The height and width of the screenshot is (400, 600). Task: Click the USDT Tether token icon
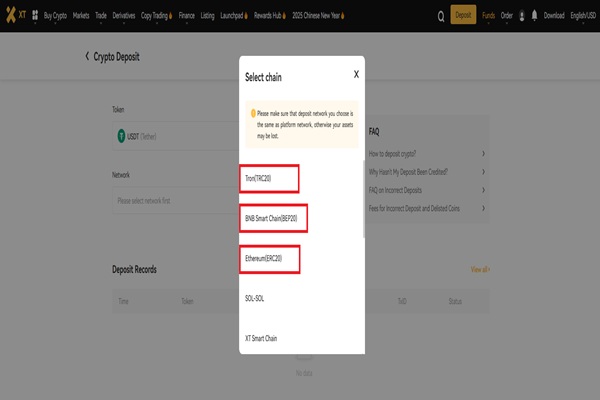pyautogui.click(x=121, y=136)
